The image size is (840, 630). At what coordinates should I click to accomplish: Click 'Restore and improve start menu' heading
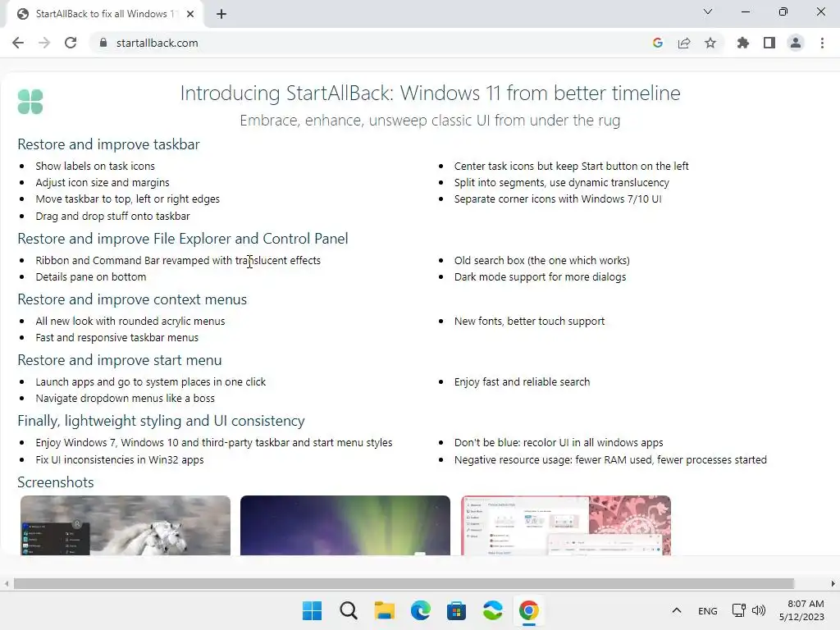120,360
